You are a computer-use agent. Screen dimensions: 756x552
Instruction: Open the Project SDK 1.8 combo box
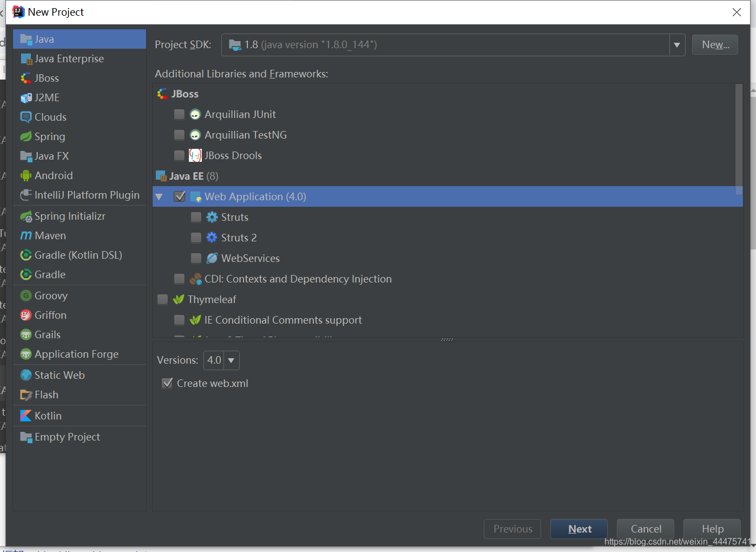tap(453, 45)
